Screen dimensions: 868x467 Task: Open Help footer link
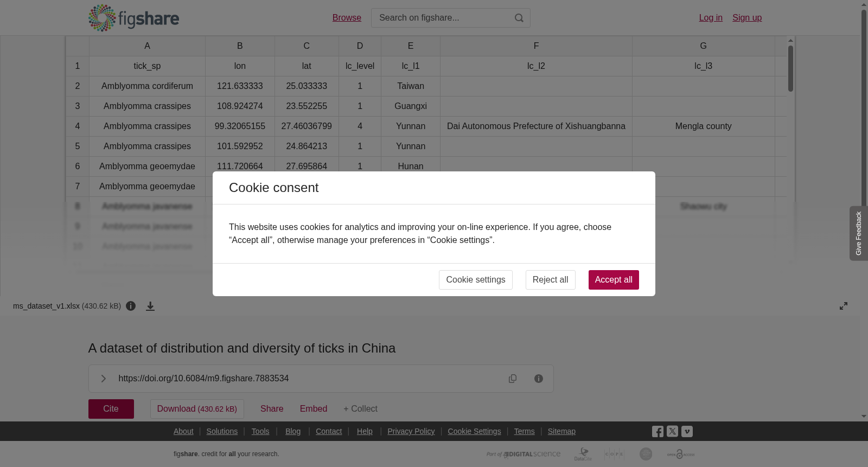click(x=365, y=431)
